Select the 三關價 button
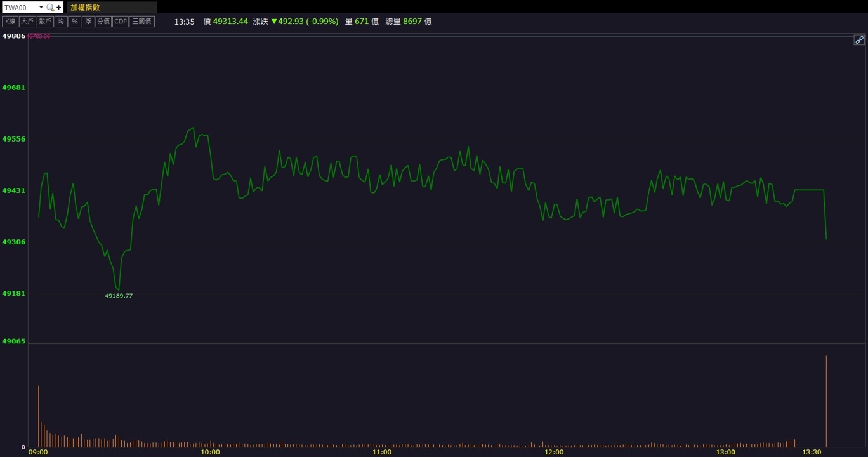Image resolution: width=868 pixels, height=457 pixels. tap(141, 22)
